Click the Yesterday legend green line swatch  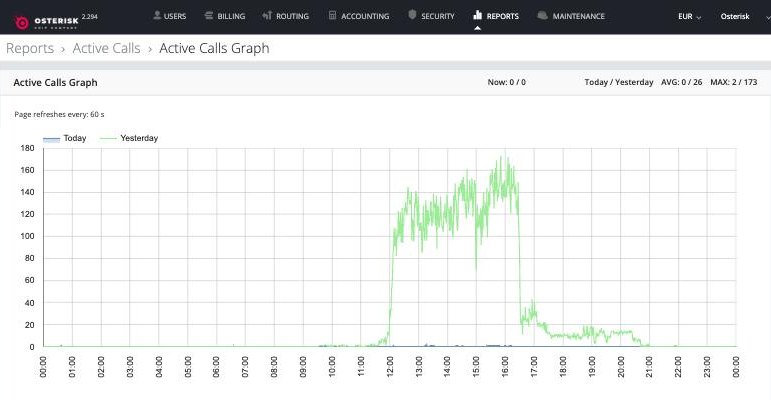pos(108,139)
